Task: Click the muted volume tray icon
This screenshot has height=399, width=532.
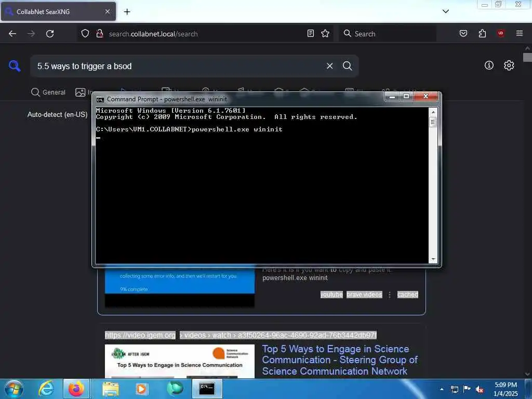Action: (x=480, y=390)
